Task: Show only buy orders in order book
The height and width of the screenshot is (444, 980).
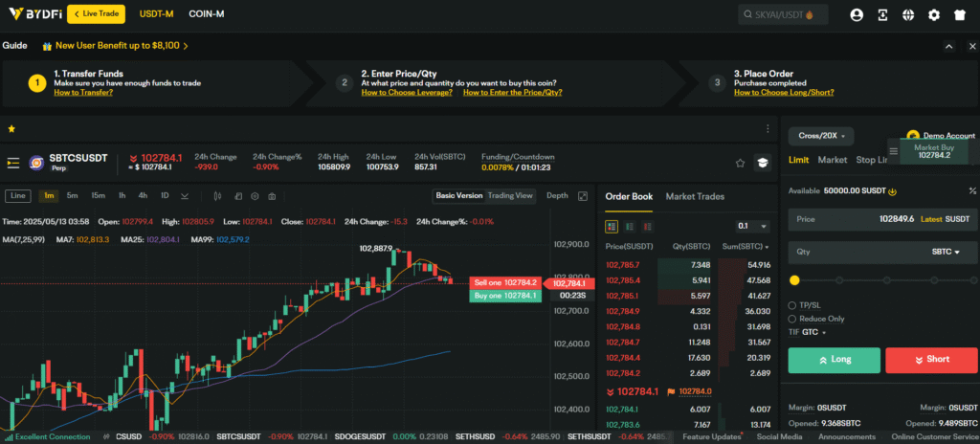Action: pos(630,227)
